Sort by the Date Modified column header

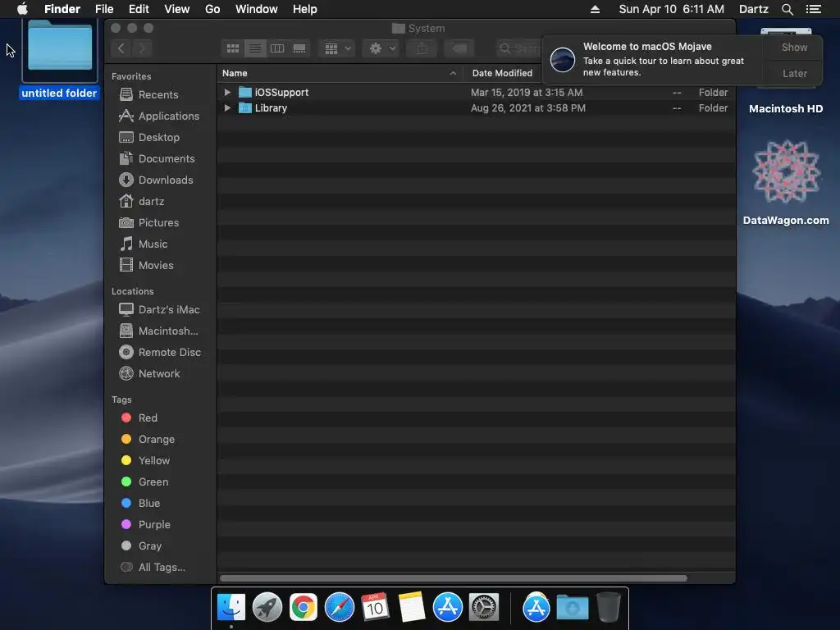coord(503,73)
